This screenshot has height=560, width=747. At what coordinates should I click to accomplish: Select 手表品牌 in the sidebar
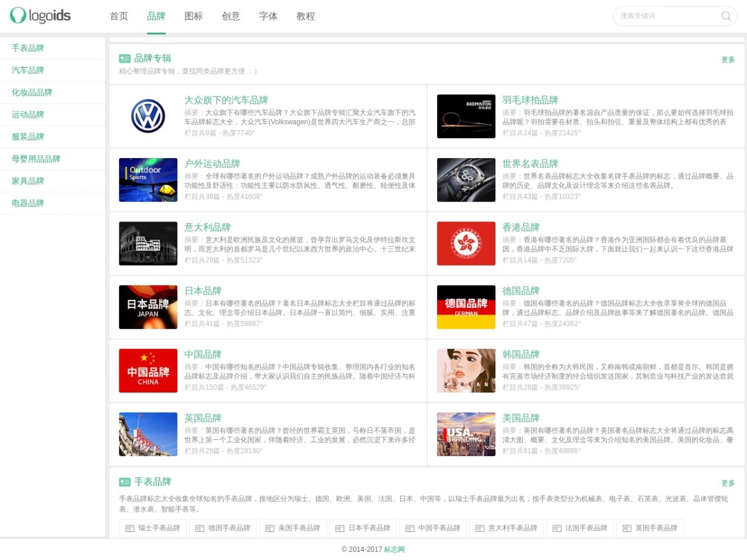point(52,49)
